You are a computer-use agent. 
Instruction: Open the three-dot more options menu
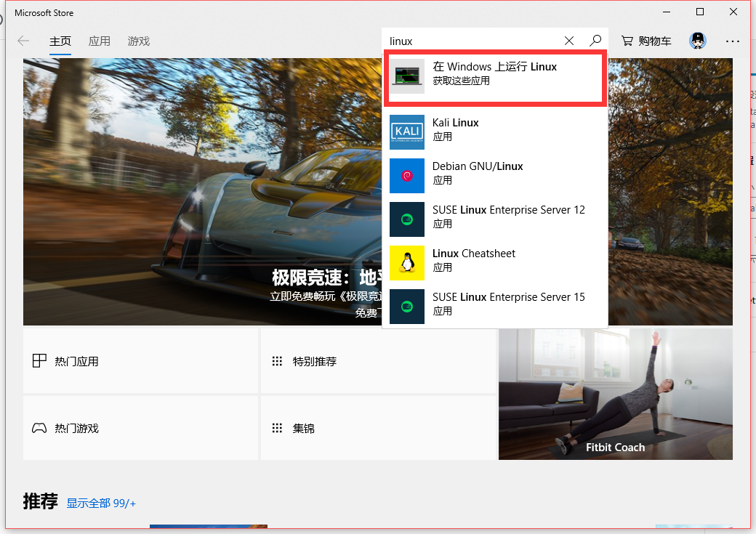[x=732, y=41]
